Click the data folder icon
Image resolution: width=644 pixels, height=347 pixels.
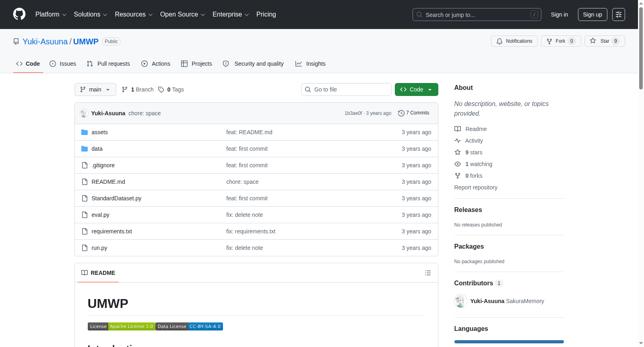[x=85, y=149]
